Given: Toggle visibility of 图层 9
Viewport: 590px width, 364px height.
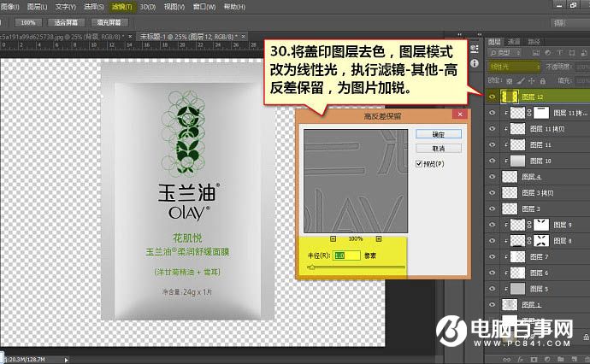Looking at the screenshot, I should click(493, 225).
